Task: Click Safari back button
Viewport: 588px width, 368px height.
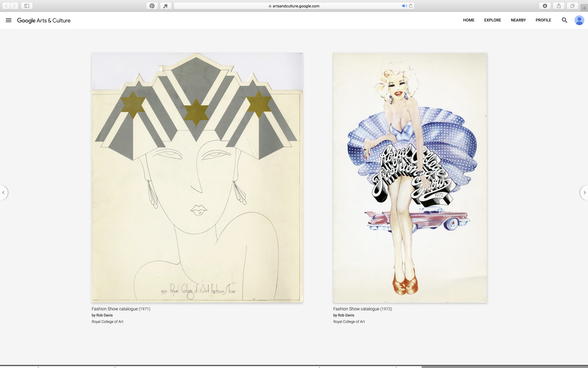Action: [x=6, y=6]
